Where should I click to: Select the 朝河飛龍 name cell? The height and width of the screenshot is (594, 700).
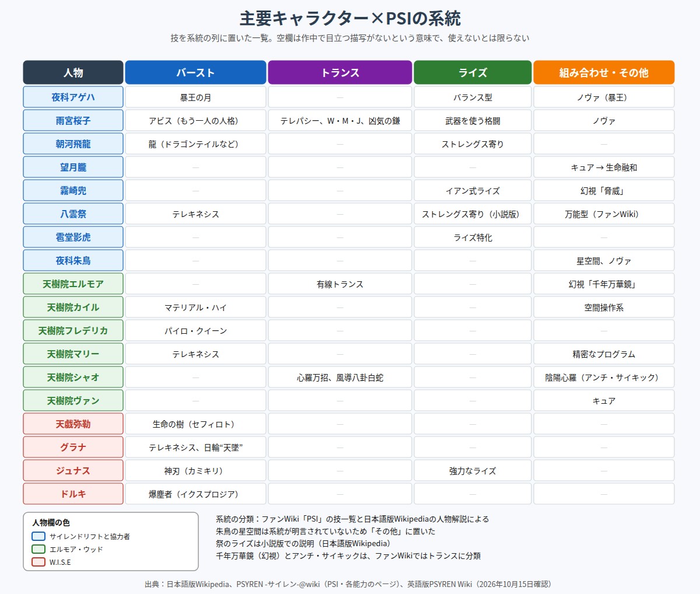(73, 144)
